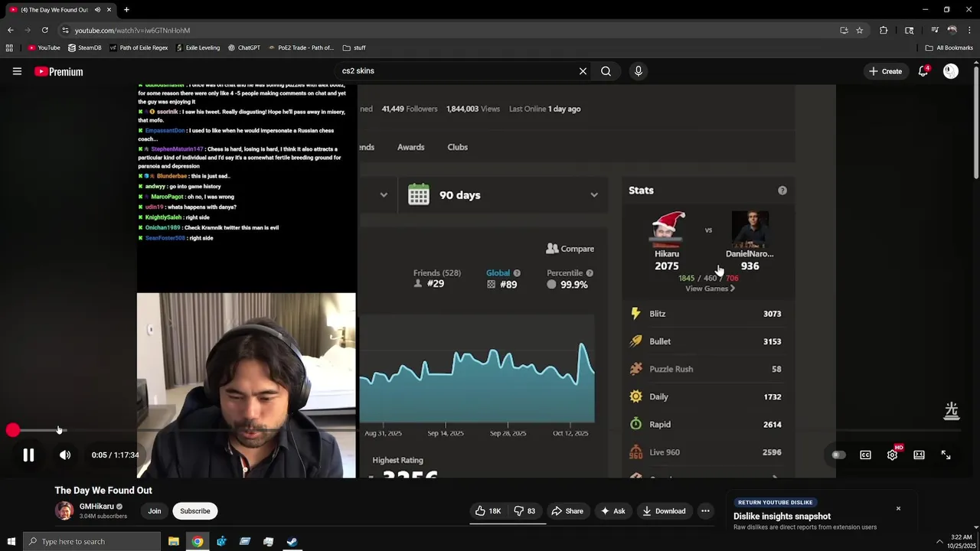Open Exile Leveling bookmark
This screenshot has width=980, height=551.
tap(198, 47)
